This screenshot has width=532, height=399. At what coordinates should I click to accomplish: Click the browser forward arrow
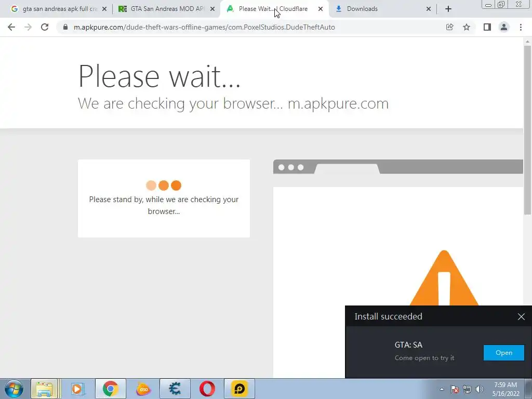tap(28, 27)
